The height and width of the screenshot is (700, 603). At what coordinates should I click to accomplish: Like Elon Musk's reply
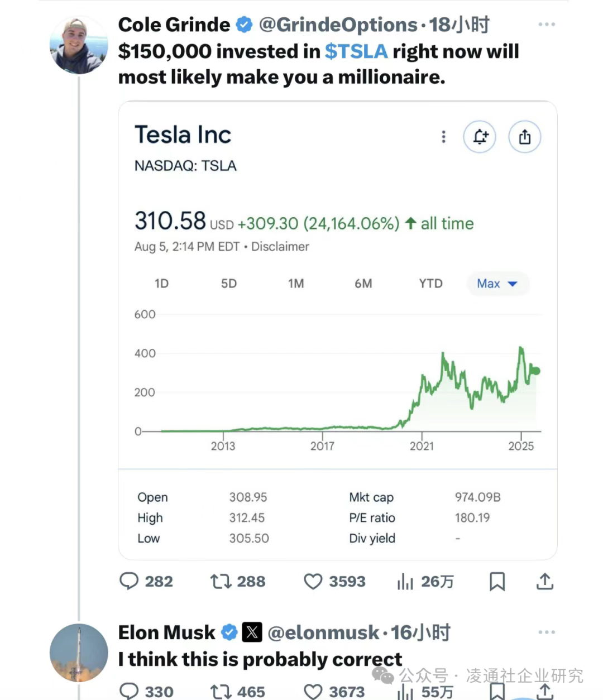[313, 692]
